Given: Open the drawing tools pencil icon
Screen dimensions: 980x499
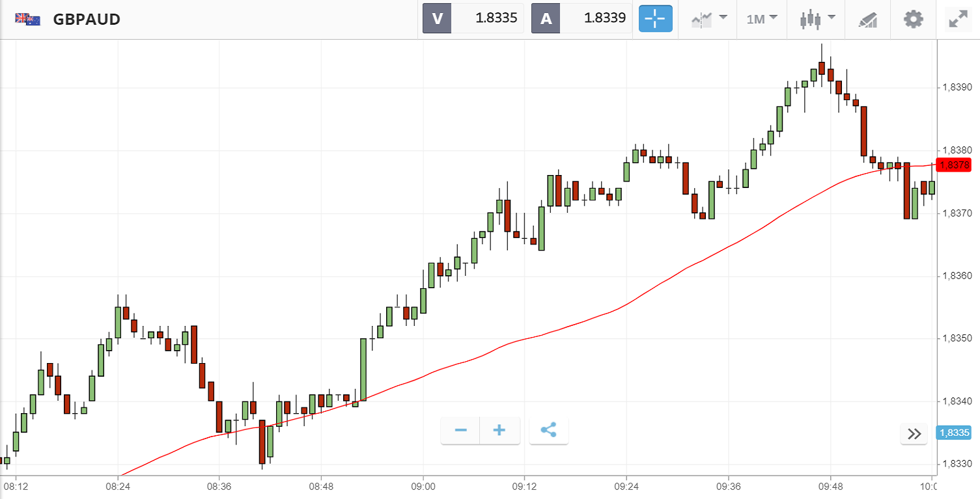Looking at the screenshot, I should click(867, 19).
